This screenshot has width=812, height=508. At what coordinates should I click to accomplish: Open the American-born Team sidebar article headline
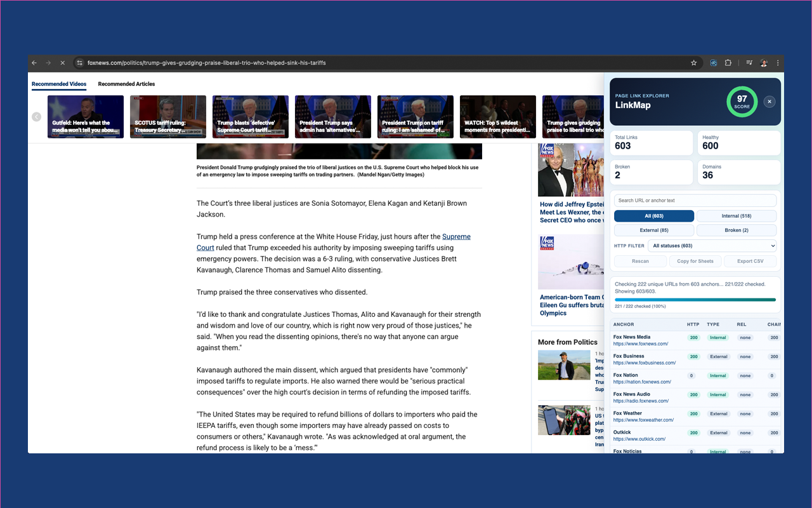pyautogui.click(x=571, y=305)
